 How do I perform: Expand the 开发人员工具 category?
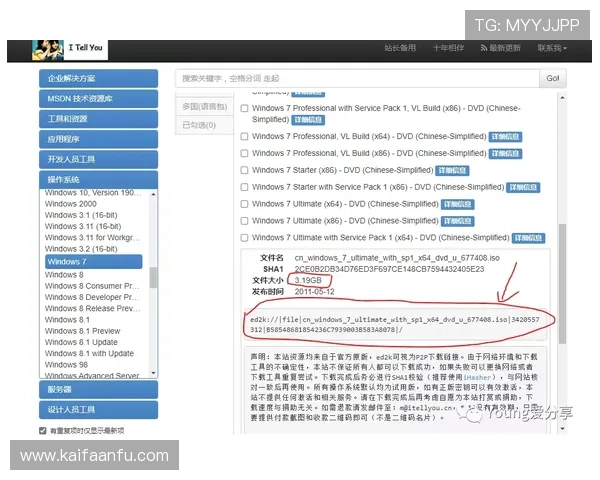pos(98,160)
